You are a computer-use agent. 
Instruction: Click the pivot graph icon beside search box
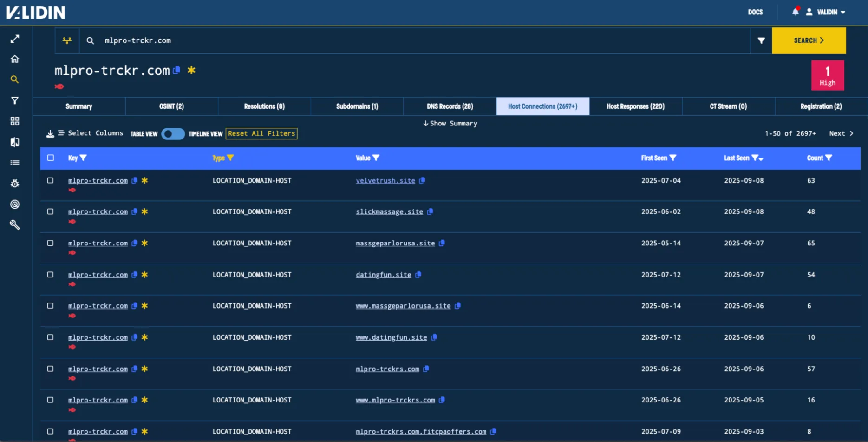pyautogui.click(x=67, y=41)
